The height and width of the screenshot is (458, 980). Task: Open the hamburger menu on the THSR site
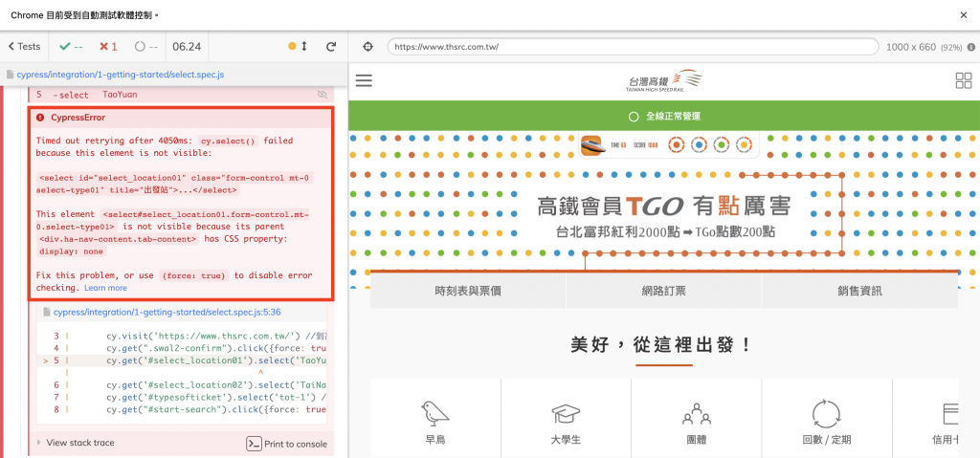364,80
